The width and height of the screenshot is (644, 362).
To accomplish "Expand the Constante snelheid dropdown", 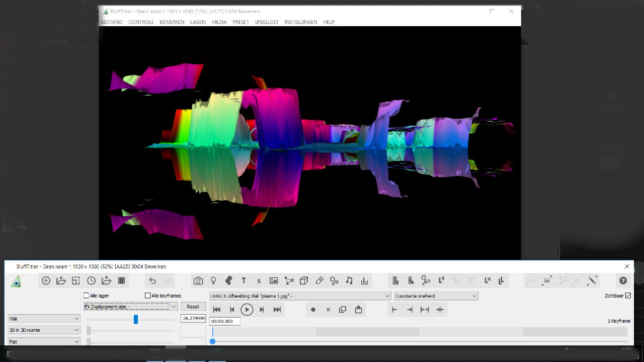I will pos(436,296).
